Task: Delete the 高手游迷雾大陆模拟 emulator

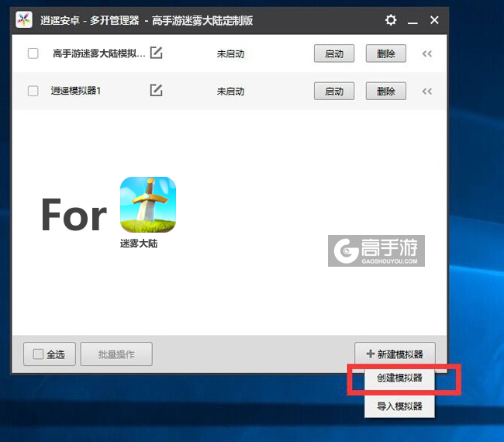Action: [x=385, y=54]
